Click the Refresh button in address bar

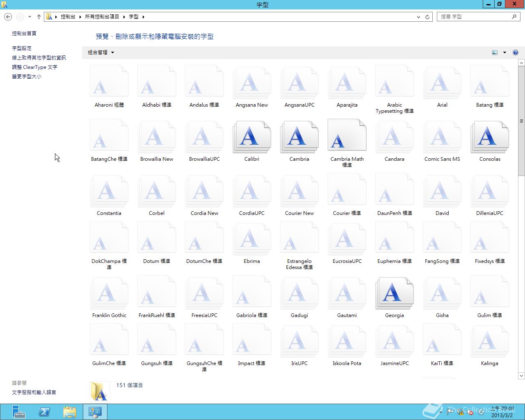tap(427, 17)
